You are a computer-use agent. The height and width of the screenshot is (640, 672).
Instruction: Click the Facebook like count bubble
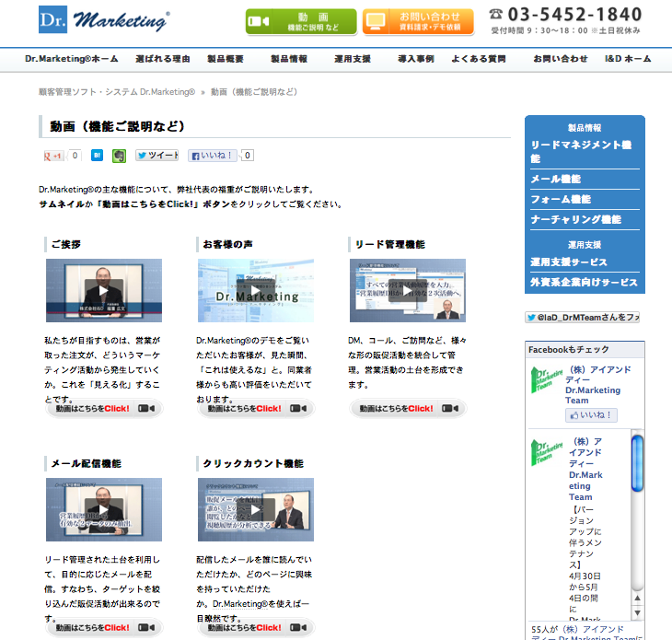pos(248,156)
